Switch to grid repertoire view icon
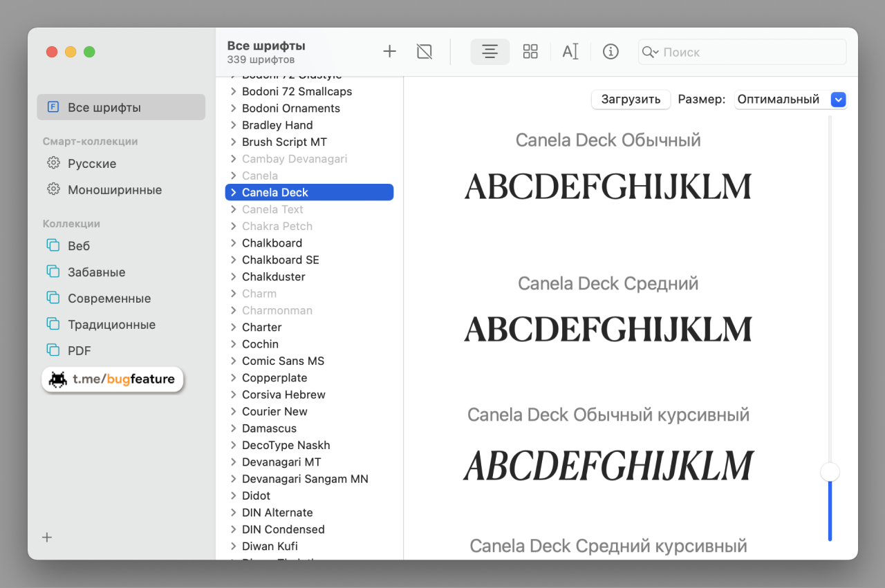Screen dimensions: 885x588 coord(530,52)
